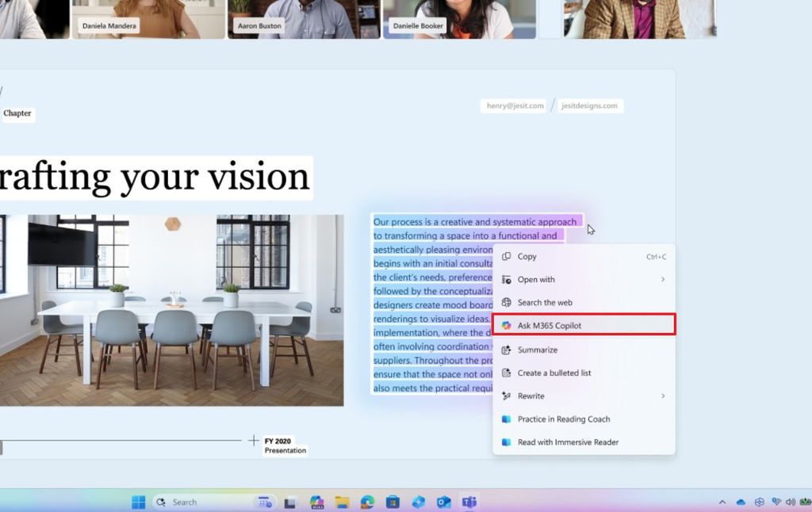Click the volume icon in system tray
This screenshot has width=812, height=512.
[791, 502]
